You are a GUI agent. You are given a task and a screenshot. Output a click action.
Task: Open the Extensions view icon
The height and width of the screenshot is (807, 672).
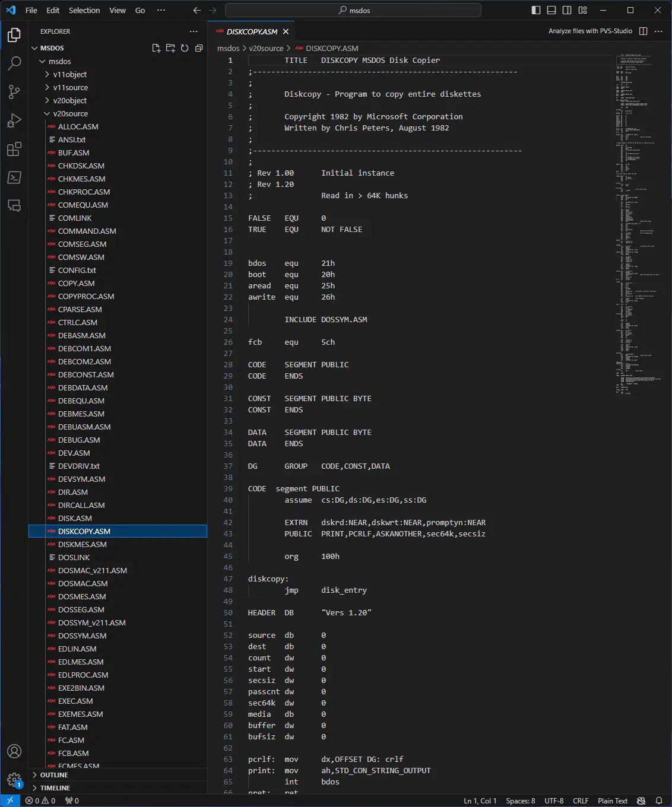click(x=14, y=149)
